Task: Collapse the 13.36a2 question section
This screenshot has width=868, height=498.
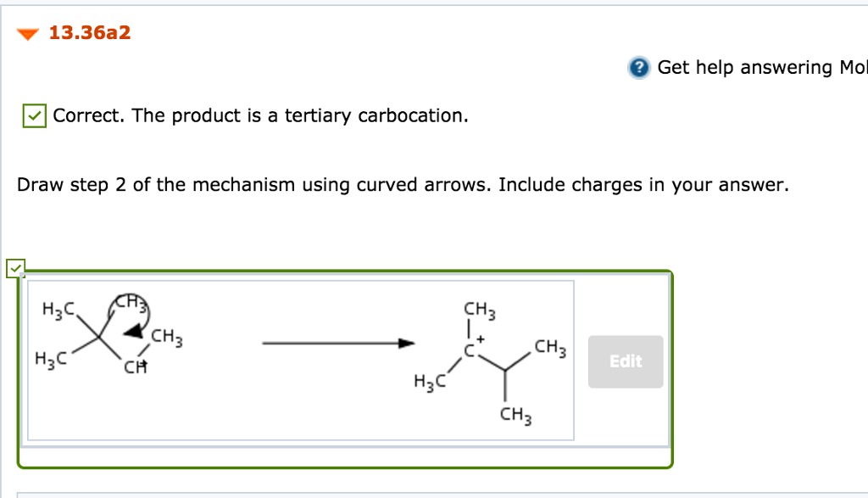Action: [x=27, y=34]
